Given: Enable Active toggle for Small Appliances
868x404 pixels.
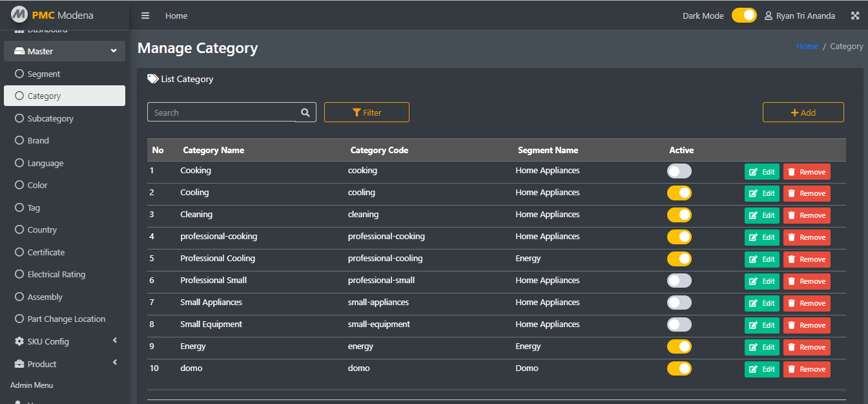Looking at the screenshot, I should coord(679,303).
